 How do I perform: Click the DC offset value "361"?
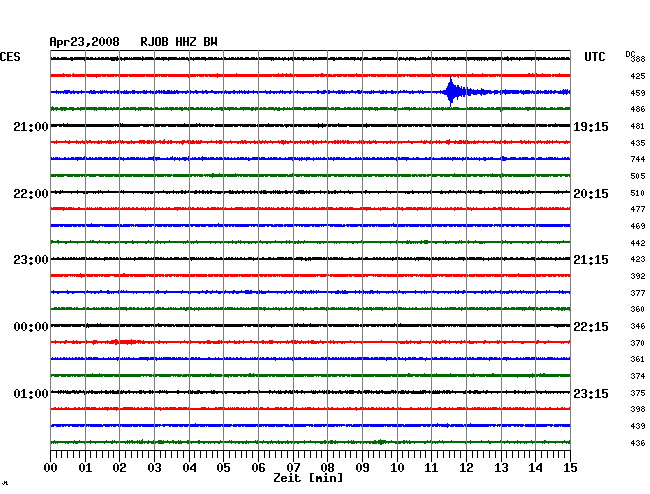click(638, 359)
